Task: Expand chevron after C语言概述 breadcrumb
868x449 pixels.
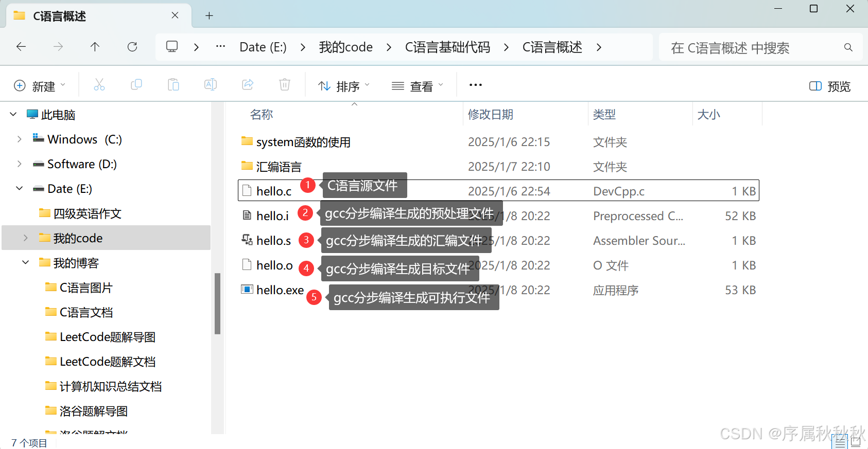Action: coord(599,47)
